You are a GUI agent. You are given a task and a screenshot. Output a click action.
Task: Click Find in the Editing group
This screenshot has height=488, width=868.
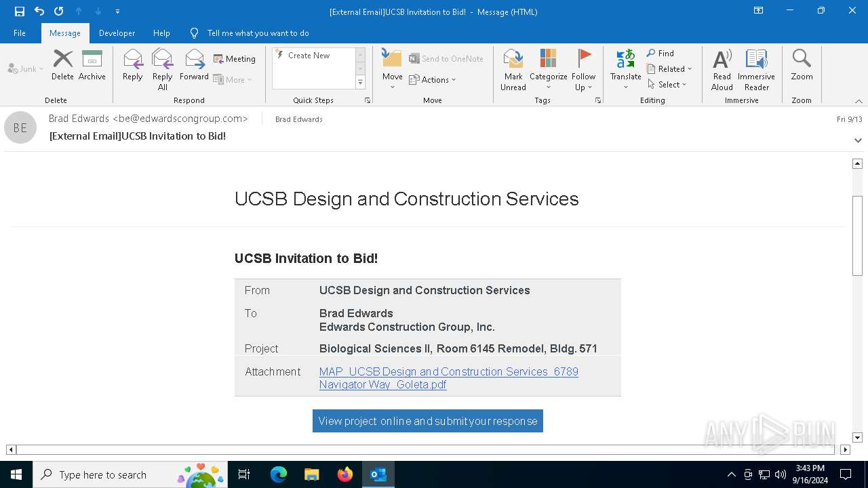(660, 54)
